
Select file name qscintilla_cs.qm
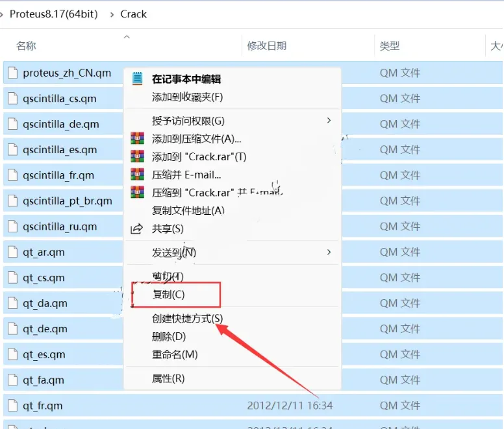(60, 99)
